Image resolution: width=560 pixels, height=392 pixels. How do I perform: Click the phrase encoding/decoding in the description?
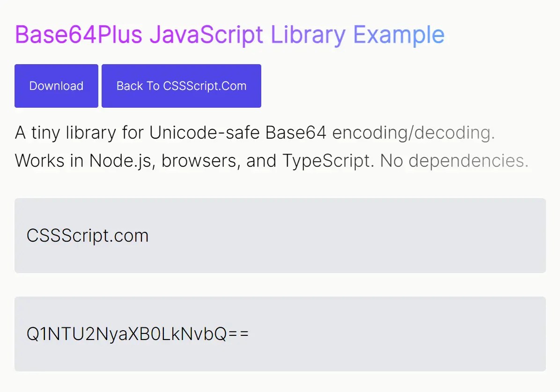pyautogui.click(x=414, y=133)
